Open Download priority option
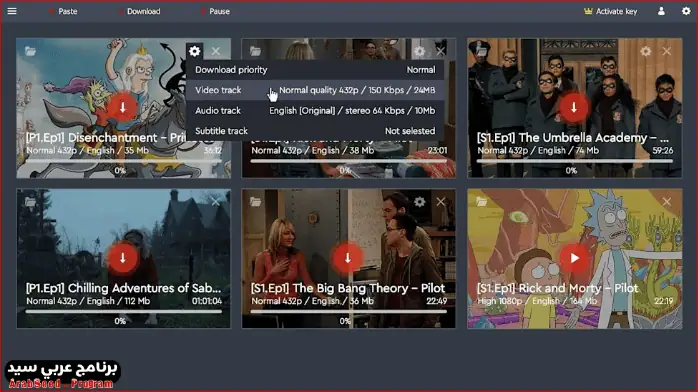 pyautogui.click(x=315, y=70)
